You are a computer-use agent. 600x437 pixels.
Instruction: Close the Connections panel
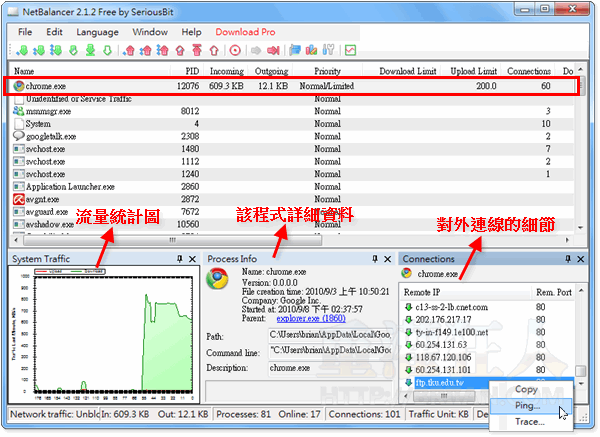coord(582,259)
